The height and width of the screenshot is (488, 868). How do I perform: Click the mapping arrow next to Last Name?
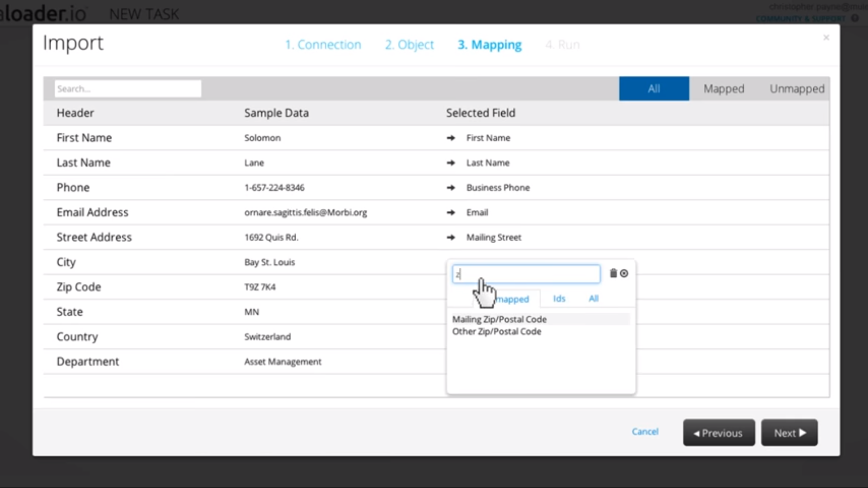point(452,163)
